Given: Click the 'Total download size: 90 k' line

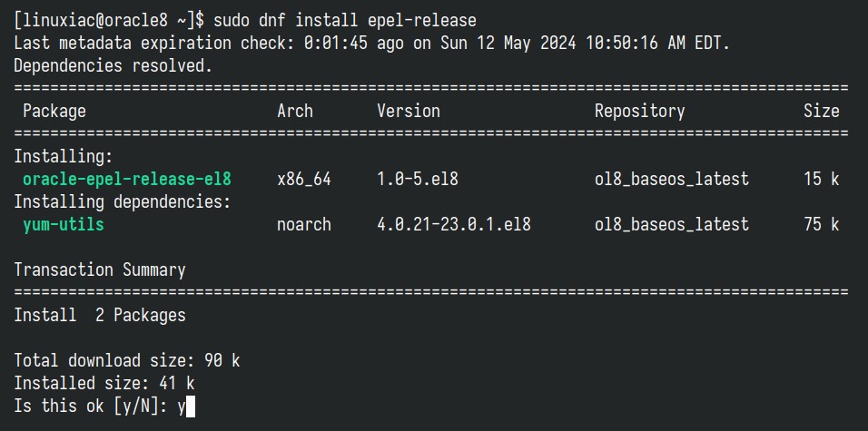Looking at the screenshot, I should (x=127, y=361).
